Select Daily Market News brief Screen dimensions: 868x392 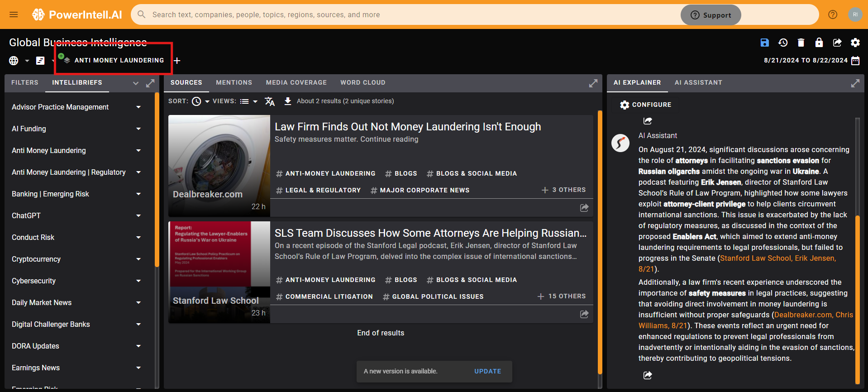click(42, 303)
